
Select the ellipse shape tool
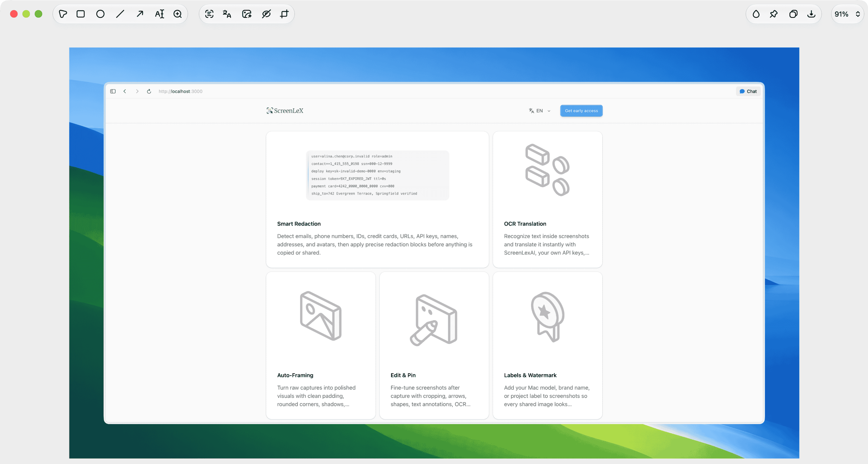pyautogui.click(x=100, y=14)
